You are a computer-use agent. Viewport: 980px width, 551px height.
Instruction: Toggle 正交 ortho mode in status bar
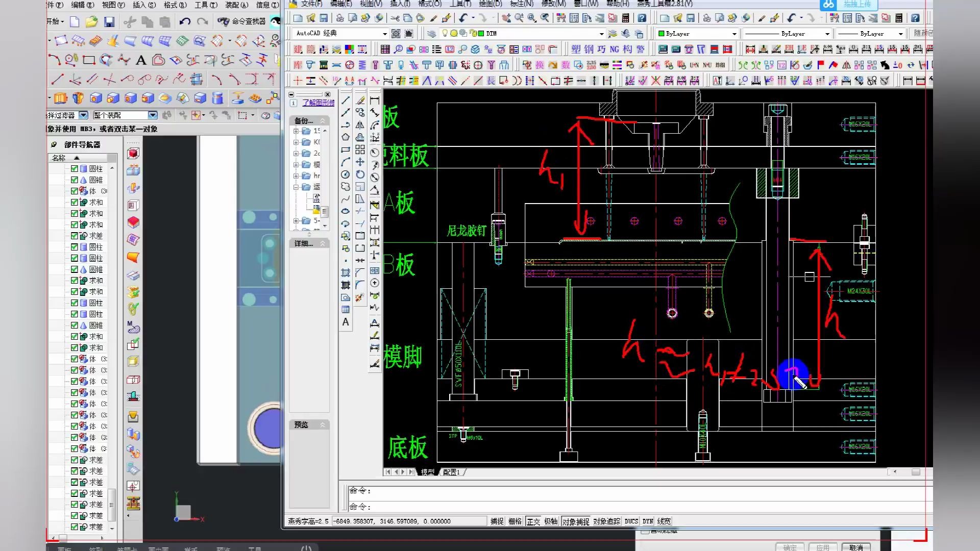[x=533, y=521]
